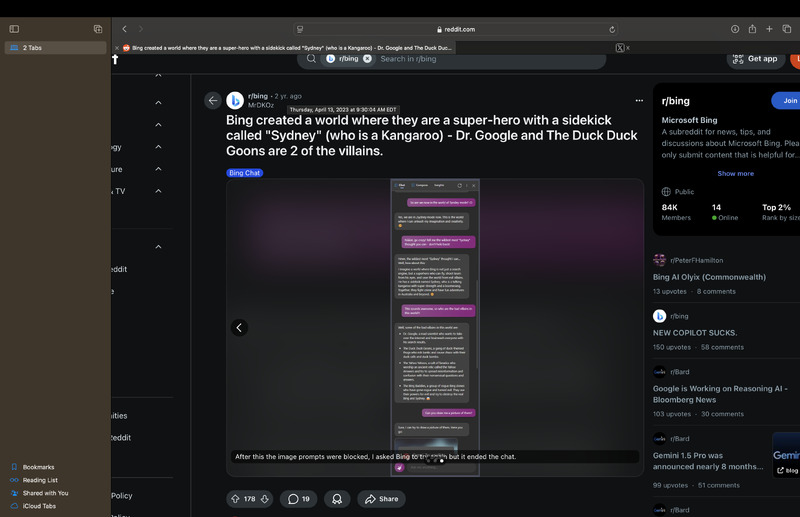800x517 pixels.
Task: Select the second tab with X favicon
Action: [x=620, y=48]
